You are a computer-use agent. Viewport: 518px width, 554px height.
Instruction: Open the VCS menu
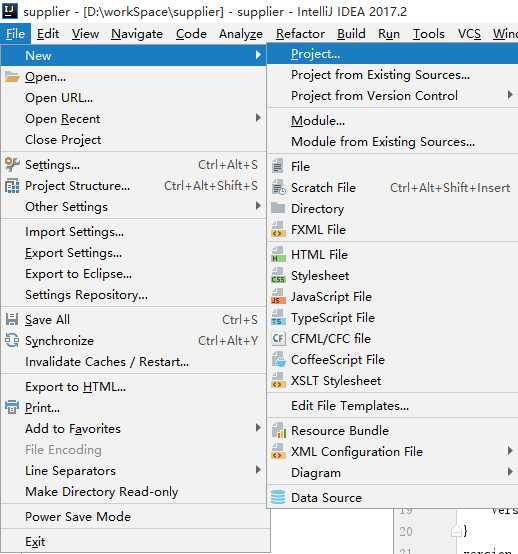click(469, 34)
